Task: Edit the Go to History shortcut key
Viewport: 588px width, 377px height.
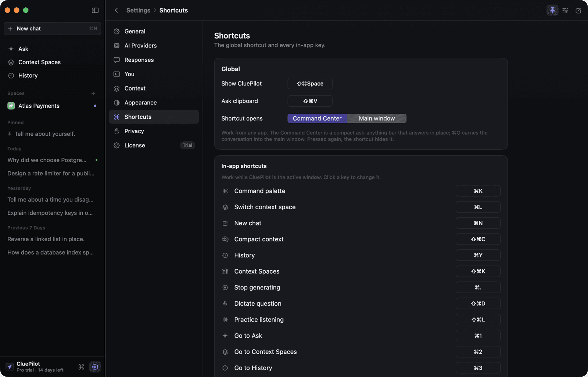Action: click(x=478, y=368)
